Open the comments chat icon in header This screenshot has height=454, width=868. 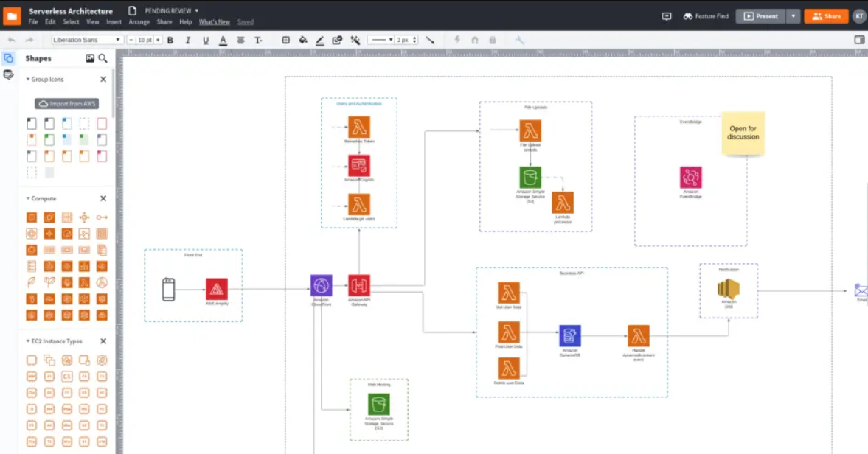[x=667, y=17]
